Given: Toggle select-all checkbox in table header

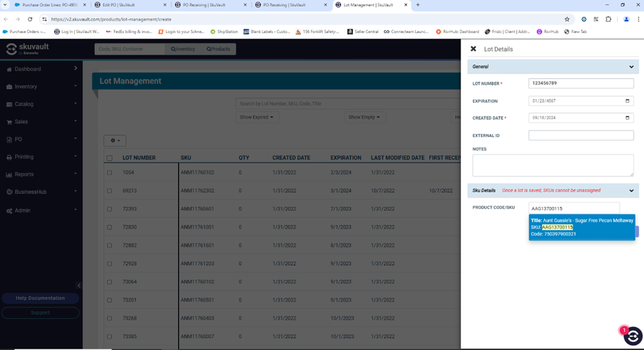Looking at the screenshot, I should click(109, 158).
